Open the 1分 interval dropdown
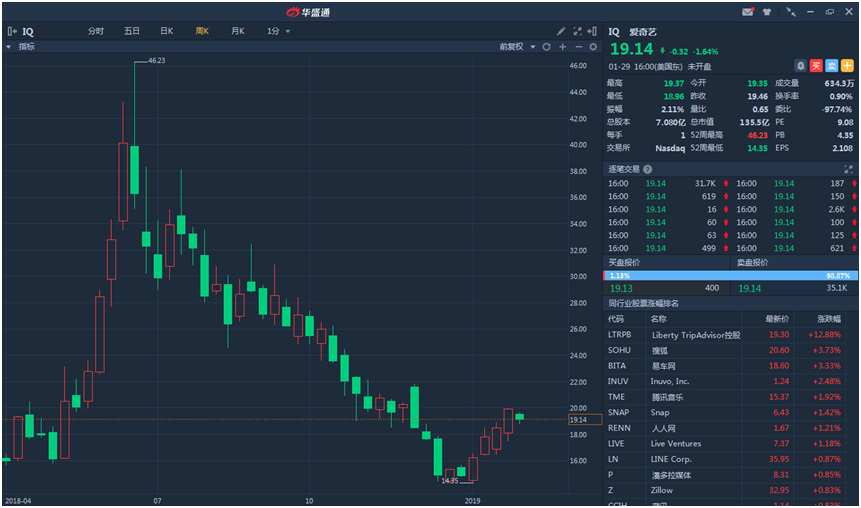Viewport: 861px width, 508px height. coord(278,31)
